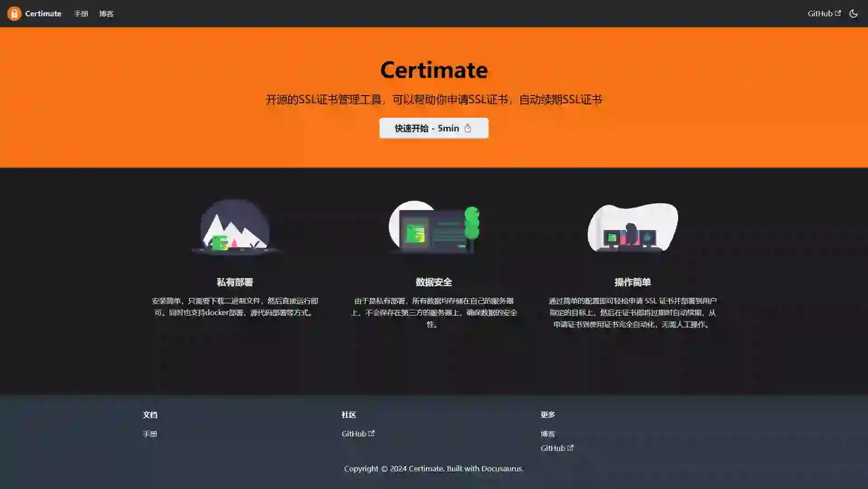Viewport: 868px width, 489px height.
Task: Click the 操作简单 workstation illustration
Action: [632, 228]
